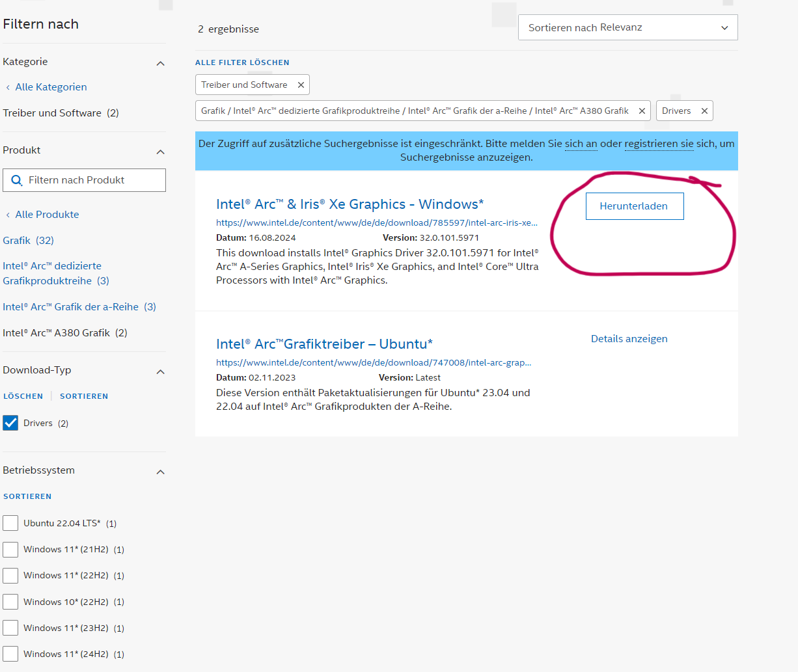The height and width of the screenshot is (672, 798).
Task: Check the Windows 11 (21H2) checkbox
Action: pos(10,549)
